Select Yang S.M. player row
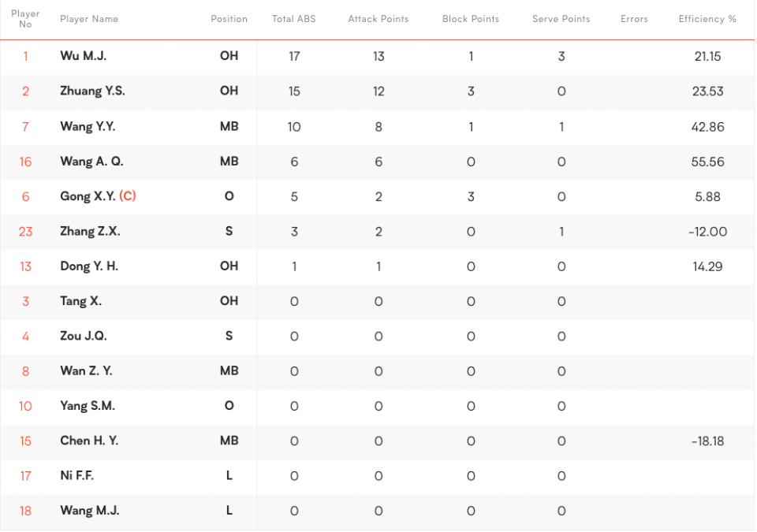The image size is (757, 532). pyautogui.click(x=87, y=406)
